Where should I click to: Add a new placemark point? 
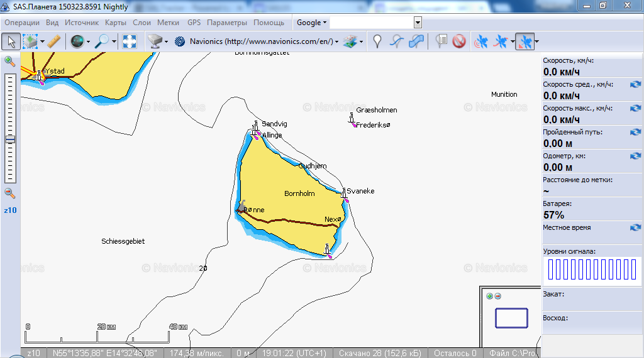377,41
